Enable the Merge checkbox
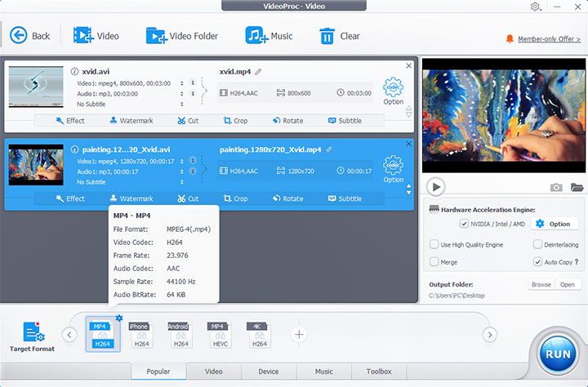 [x=434, y=262]
